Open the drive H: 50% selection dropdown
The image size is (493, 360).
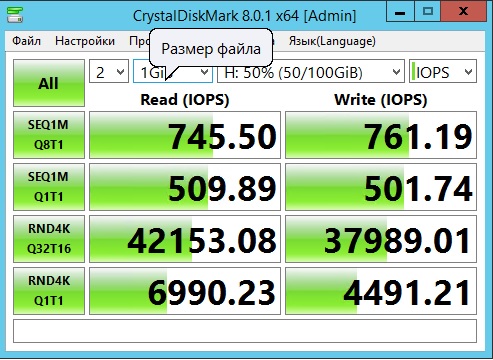point(311,71)
